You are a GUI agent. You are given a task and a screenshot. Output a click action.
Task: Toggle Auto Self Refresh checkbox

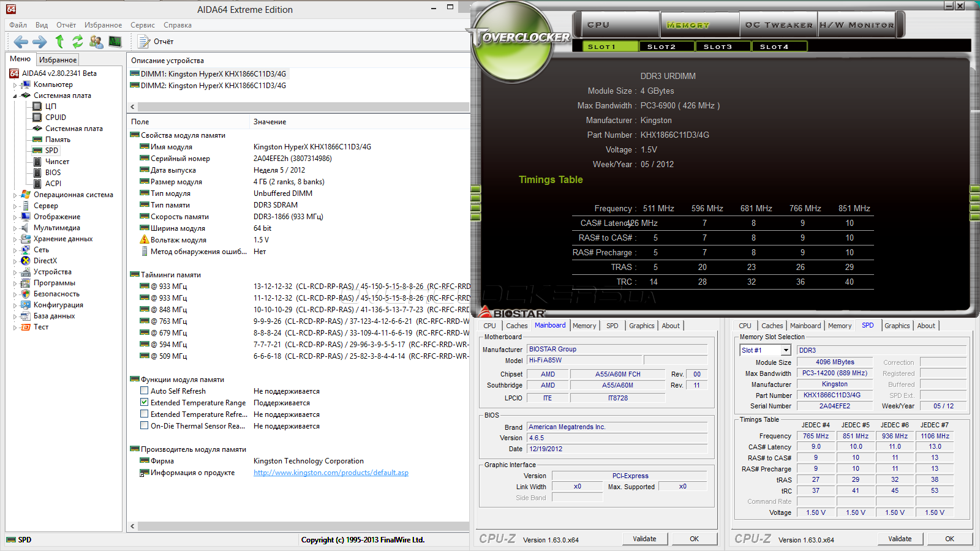(144, 391)
